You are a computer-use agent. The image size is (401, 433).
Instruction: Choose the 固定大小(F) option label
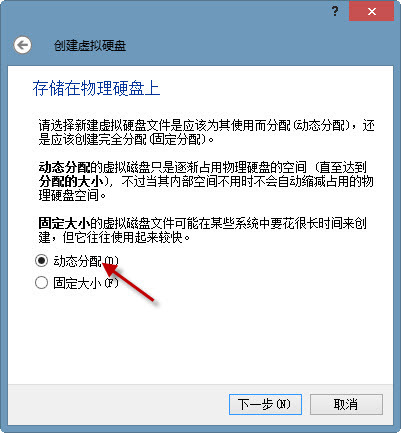[x=86, y=283]
